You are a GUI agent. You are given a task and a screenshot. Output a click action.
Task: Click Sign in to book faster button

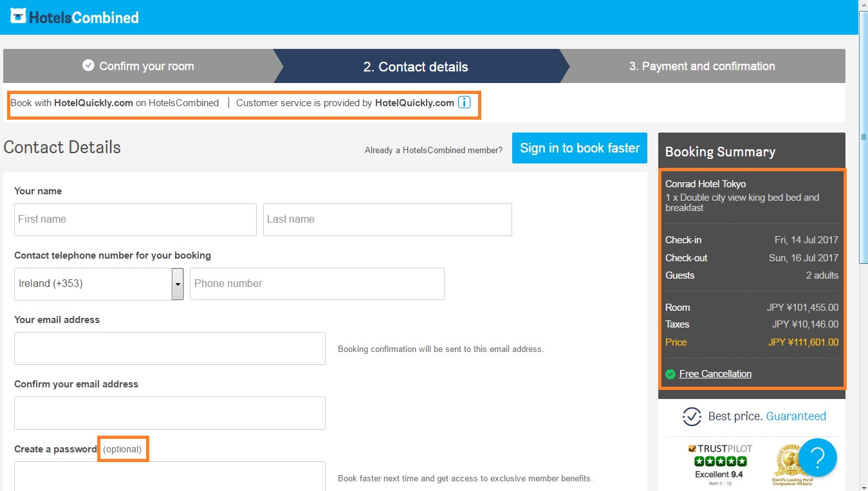[580, 148]
